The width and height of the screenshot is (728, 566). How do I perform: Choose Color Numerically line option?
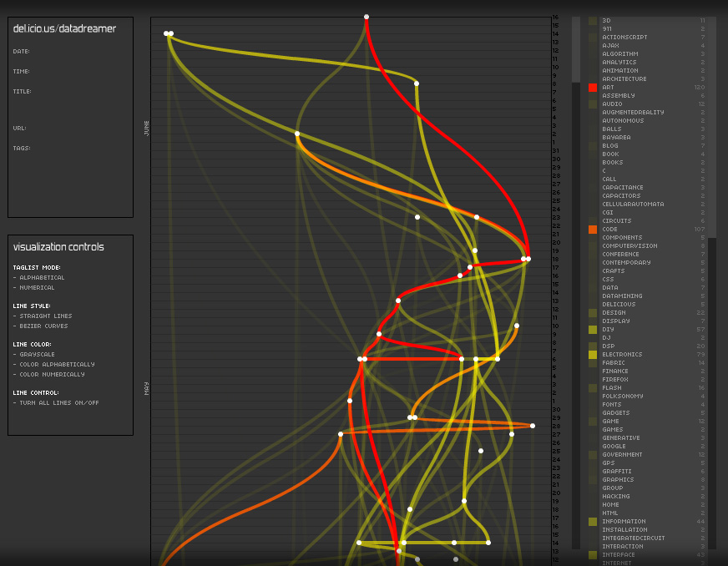pos(53,375)
